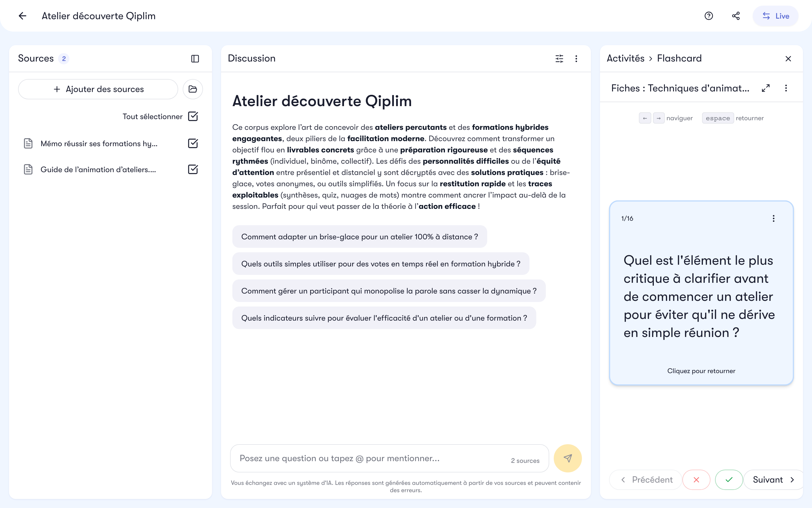This screenshot has height=508, width=812.
Task: Click the right arrow navigation key hint
Action: click(x=658, y=118)
